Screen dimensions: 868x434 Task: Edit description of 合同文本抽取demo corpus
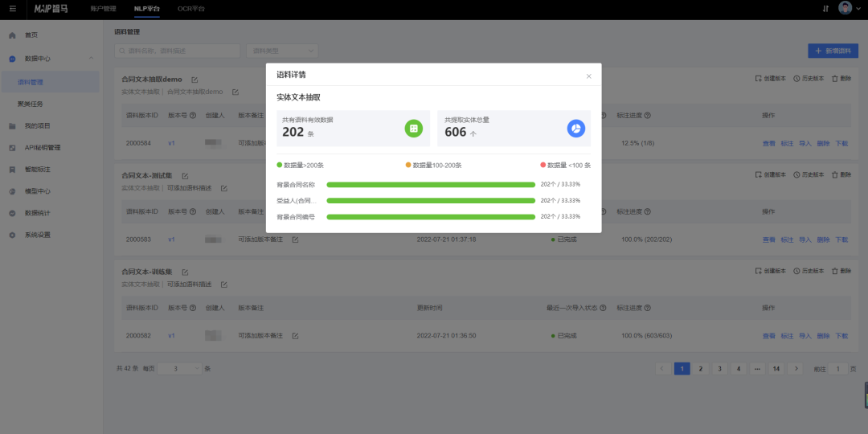[235, 92]
